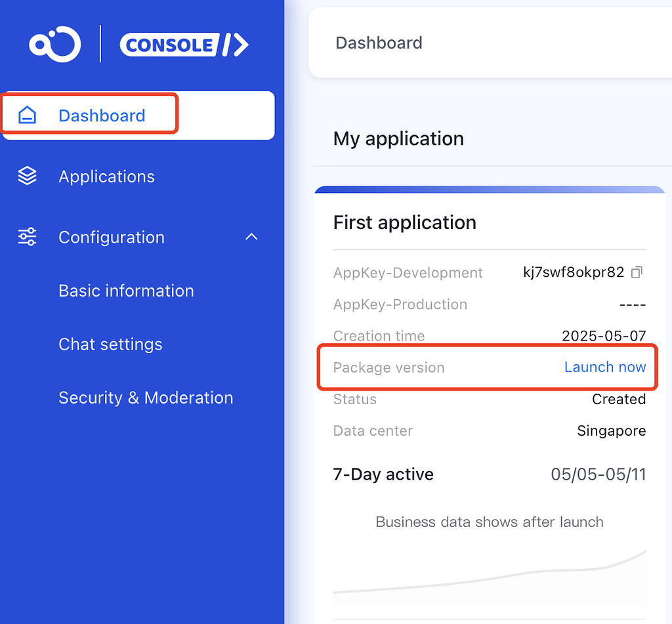Image resolution: width=672 pixels, height=624 pixels.
Task: Click the First application card title
Action: tap(404, 222)
